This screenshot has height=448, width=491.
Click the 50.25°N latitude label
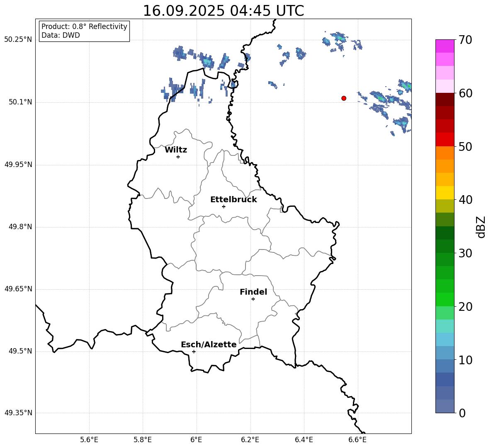pos(18,40)
